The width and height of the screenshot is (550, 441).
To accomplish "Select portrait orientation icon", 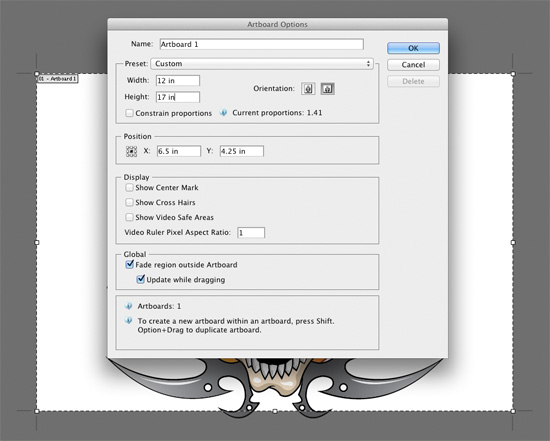I will 308,89.
